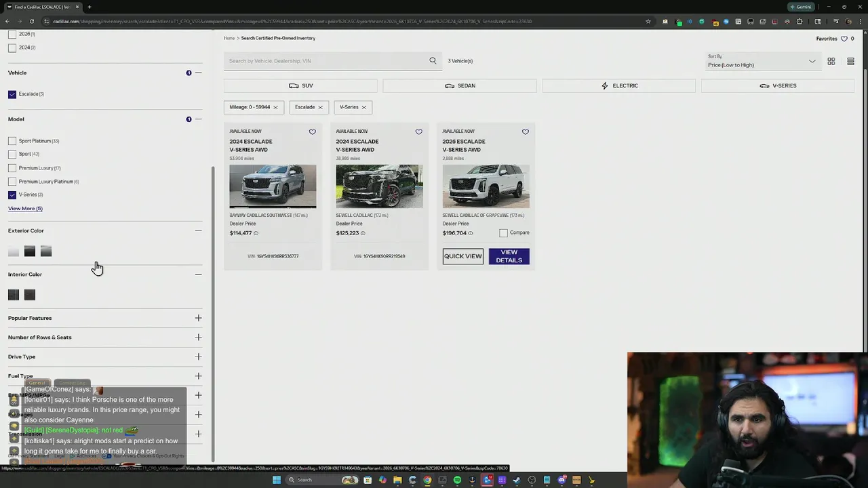Select the SUV body type tab
Screen dimensions: 868x488
tap(300, 86)
